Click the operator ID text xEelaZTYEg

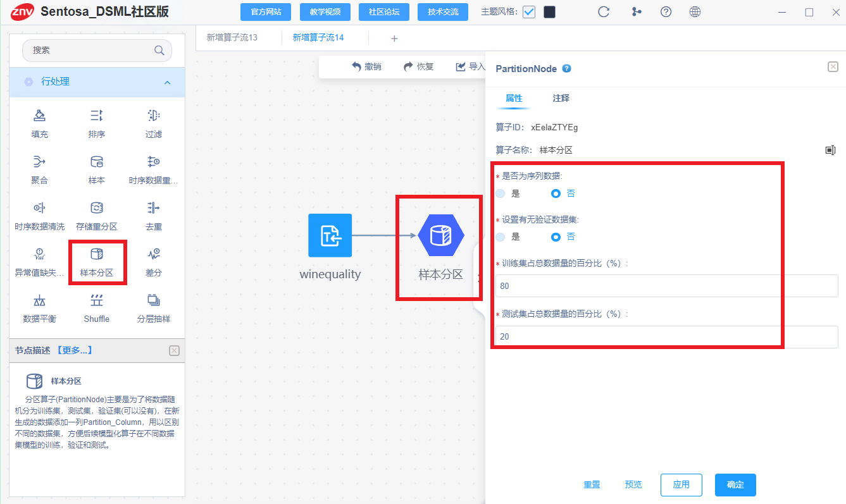[554, 127]
